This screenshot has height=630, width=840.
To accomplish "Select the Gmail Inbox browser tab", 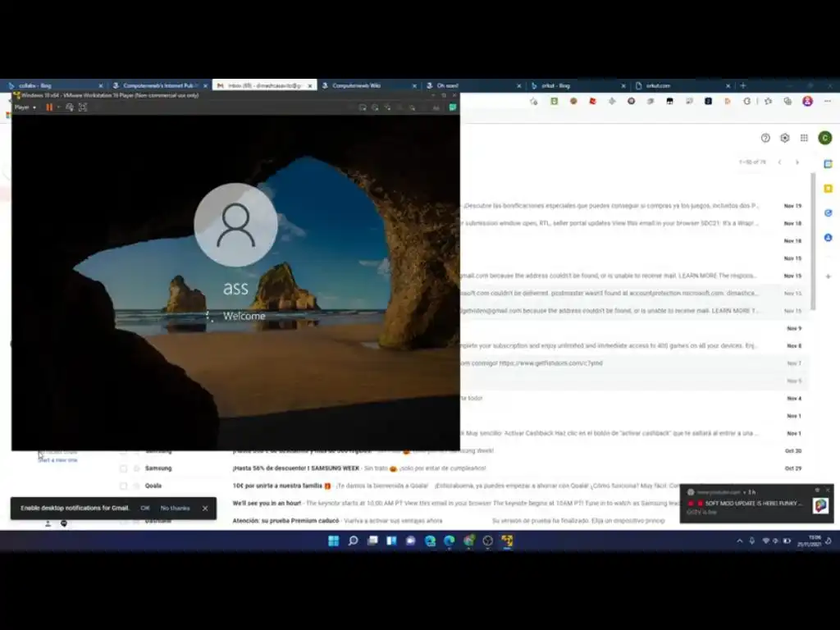I will (x=265, y=85).
